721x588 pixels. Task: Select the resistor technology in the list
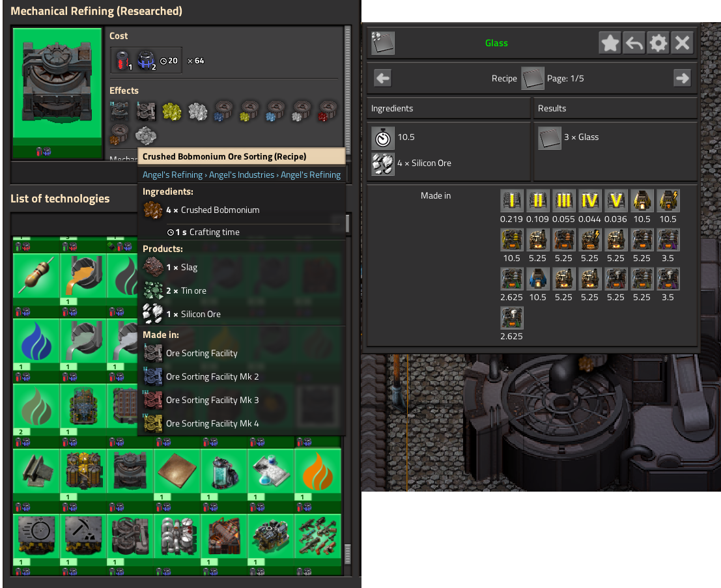(36, 277)
